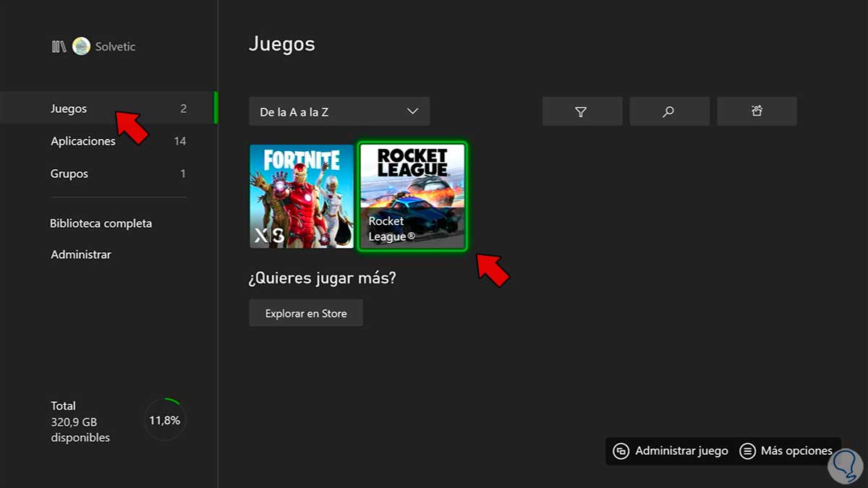Click the Juegos page heading

tap(282, 44)
